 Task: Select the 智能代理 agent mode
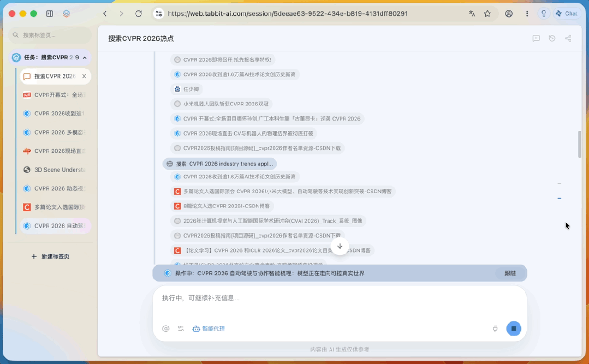coord(209,329)
